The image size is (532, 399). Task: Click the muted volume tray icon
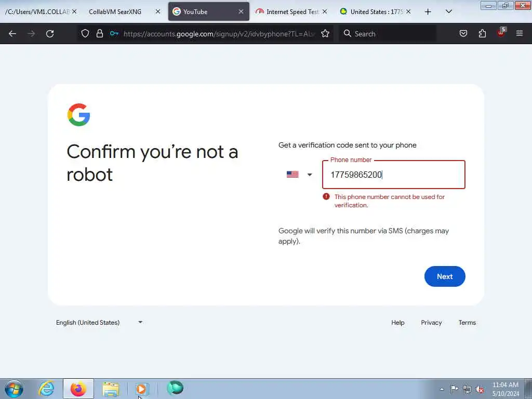click(x=480, y=389)
